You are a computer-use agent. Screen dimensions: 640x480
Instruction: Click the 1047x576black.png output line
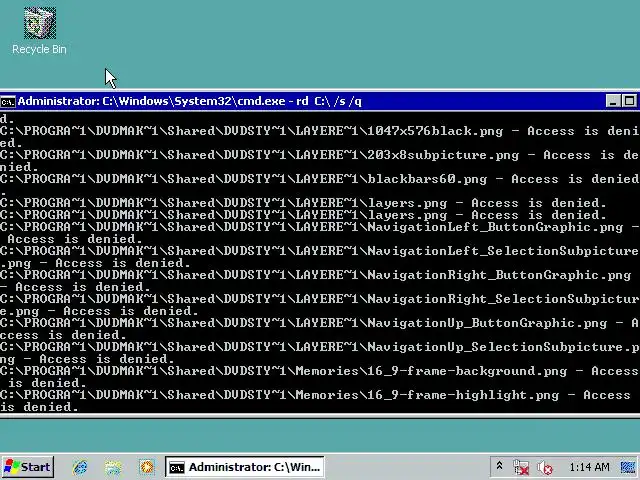point(320,131)
